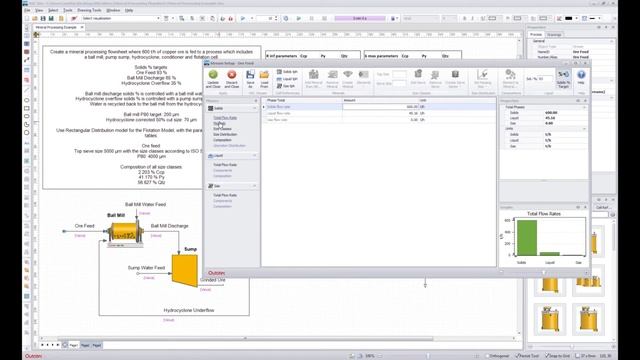Click the solids flow rate amount field

pyautogui.click(x=380, y=107)
